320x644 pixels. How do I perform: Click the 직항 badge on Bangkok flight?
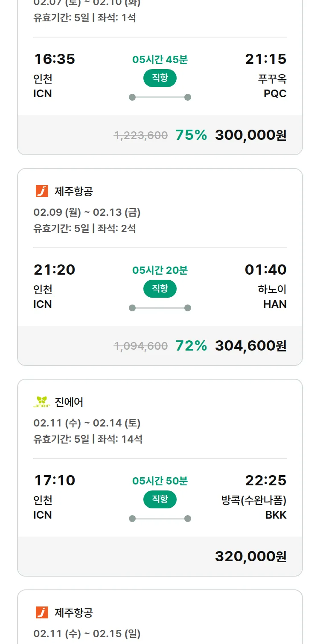(x=160, y=499)
